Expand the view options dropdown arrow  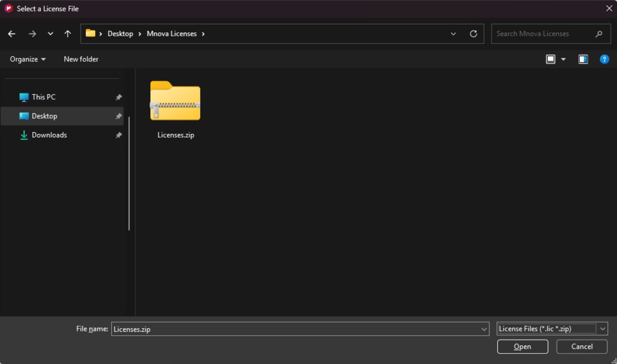(x=563, y=59)
